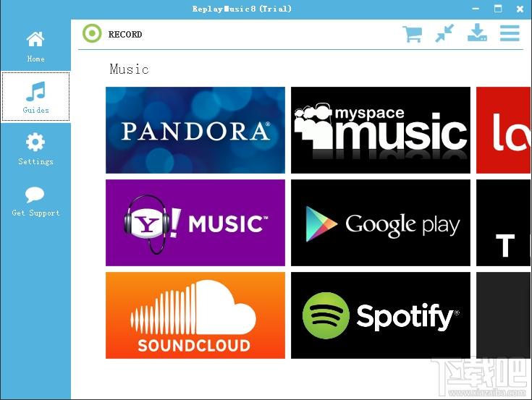
Task: Open the Guides music note tab
Action: pos(35,97)
